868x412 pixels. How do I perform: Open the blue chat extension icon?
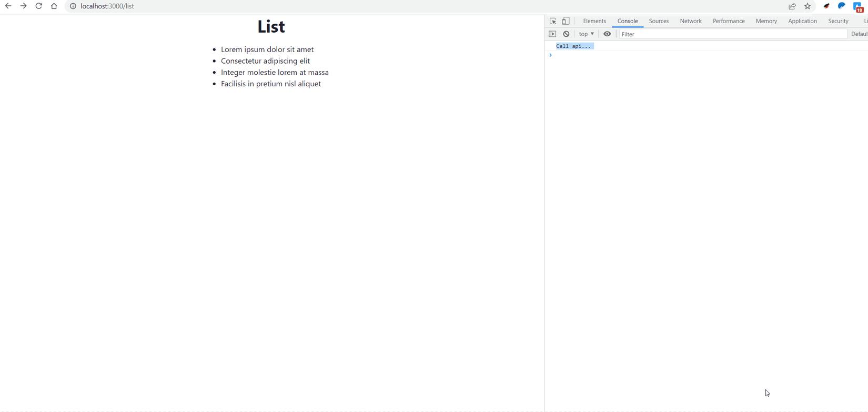click(842, 6)
